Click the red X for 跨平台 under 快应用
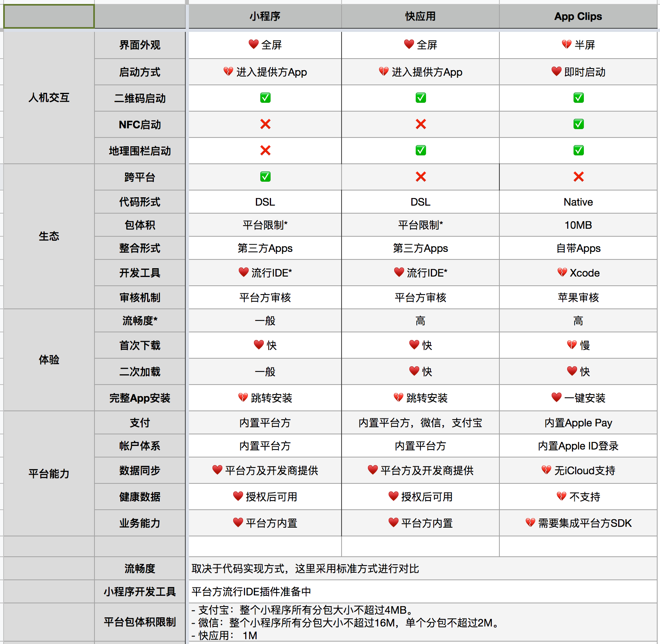The width and height of the screenshot is (660, 644). click(420, 177)
